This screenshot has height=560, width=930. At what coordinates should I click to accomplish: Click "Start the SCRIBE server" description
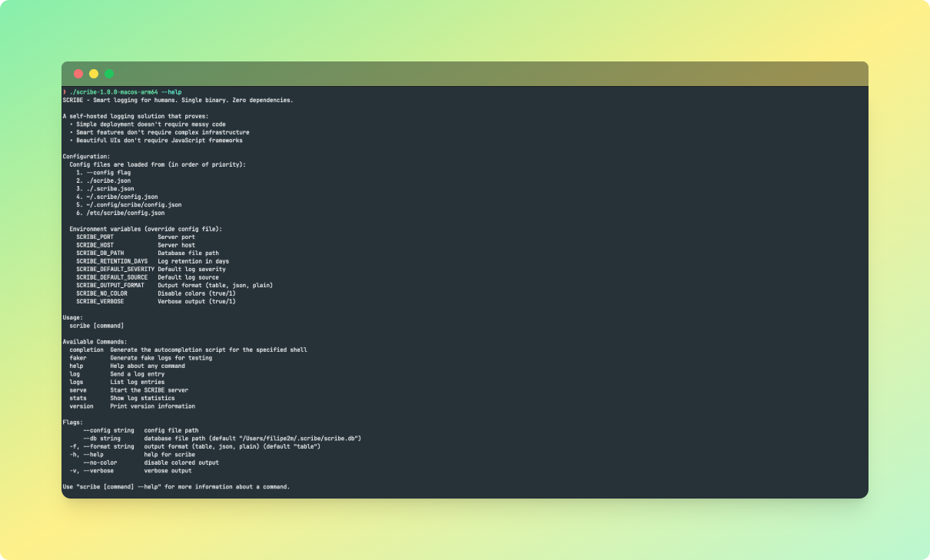coord(149,390)
